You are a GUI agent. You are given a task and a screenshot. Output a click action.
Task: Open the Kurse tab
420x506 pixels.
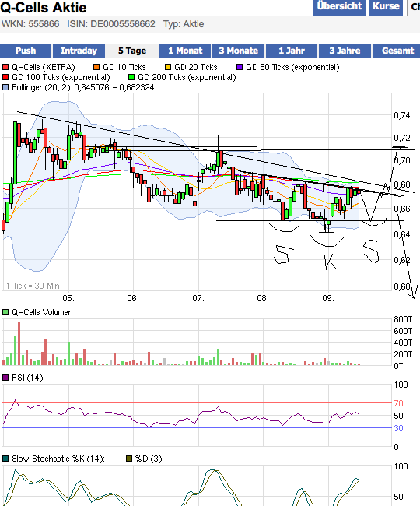point(386,7)
